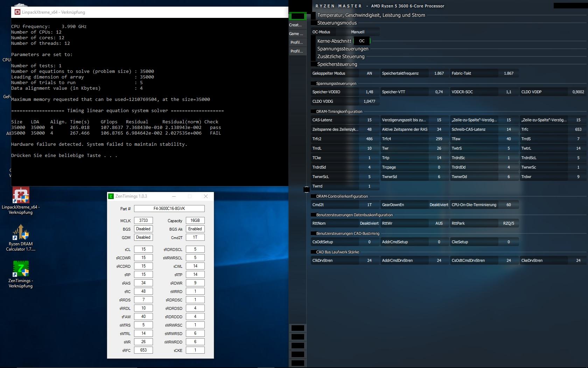Screen dimensions: 588x368
Task: Expand Steuerungsmodus section header
Action: (337, 23)
